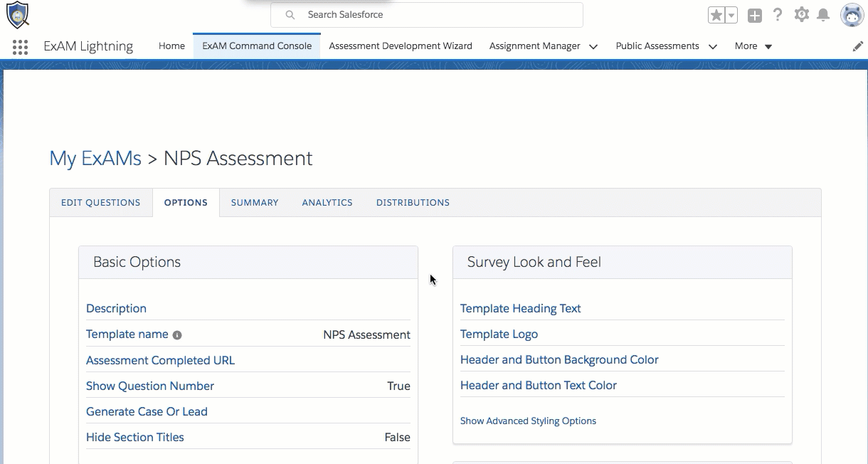868x464 pixels.
Task: Open the More navigation dropdown
Action: (x=753, y=46)
